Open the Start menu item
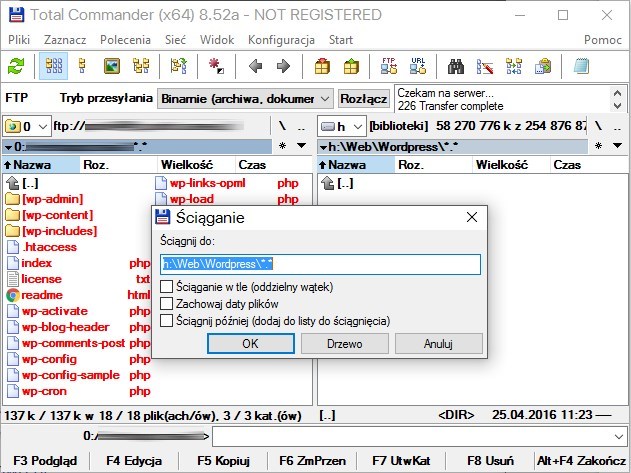631x473 pixels. [341, 40]
